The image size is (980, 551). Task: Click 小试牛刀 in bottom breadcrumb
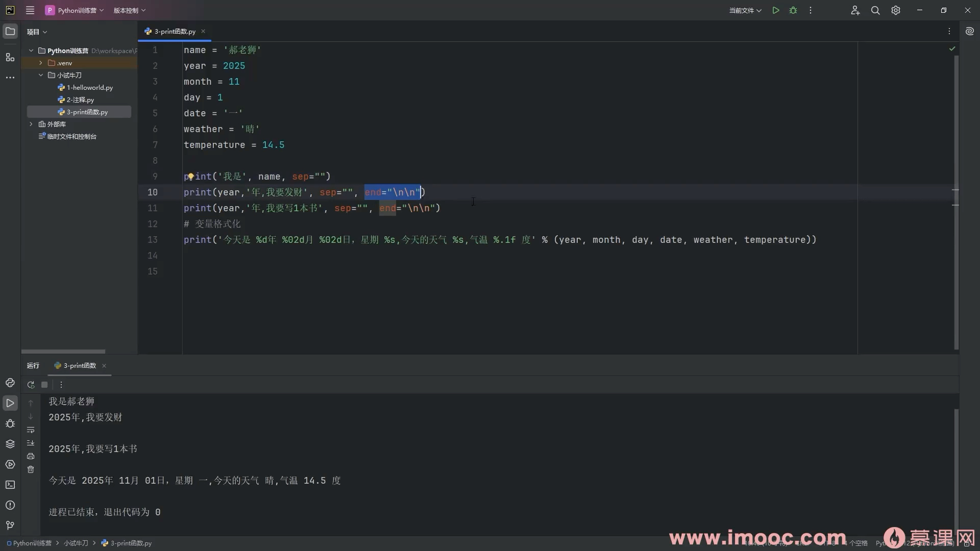coord(76,543)
